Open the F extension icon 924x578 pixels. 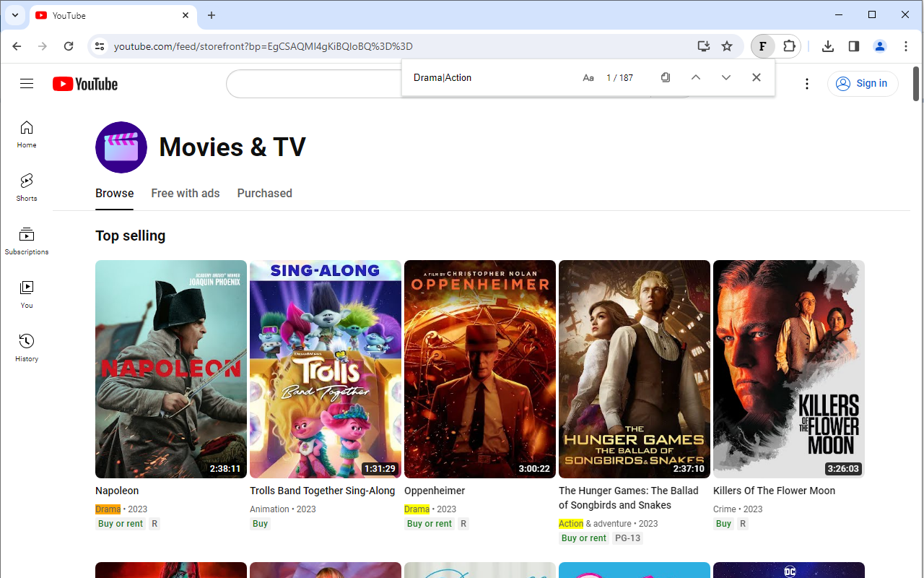[762, 46]
